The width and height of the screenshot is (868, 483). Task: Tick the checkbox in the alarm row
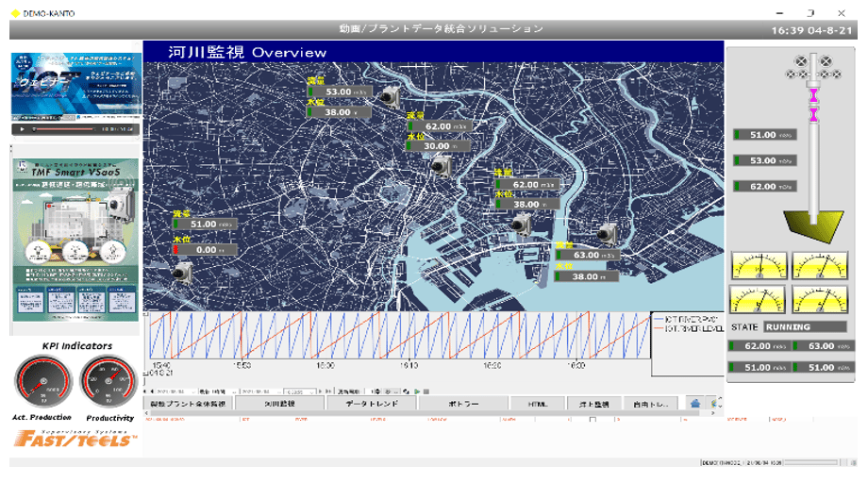(x=593, y=420)
